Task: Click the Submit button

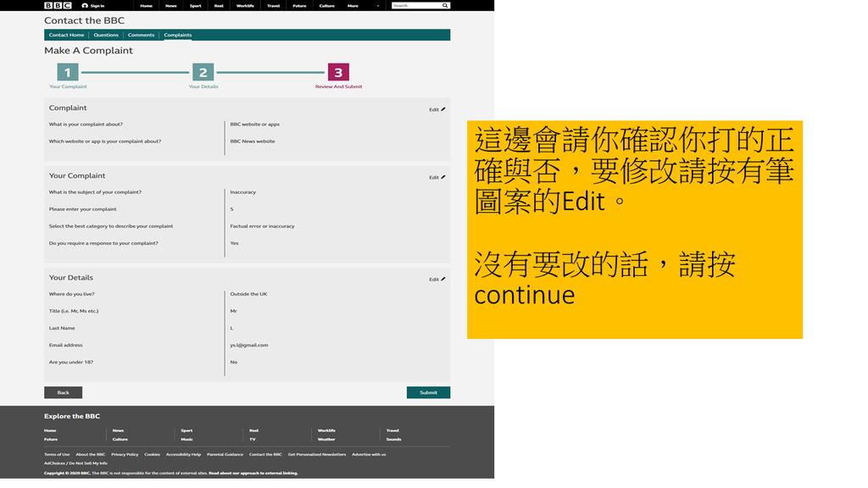Action: coord(428,393)
